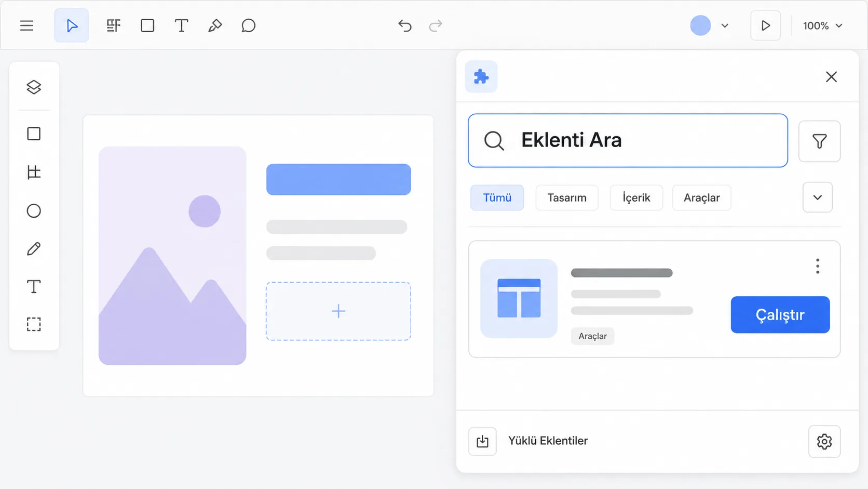This screenshot has height=489, width=868.
Task: Choose the frame tool in left sidebar
Action: click(34, 172)
